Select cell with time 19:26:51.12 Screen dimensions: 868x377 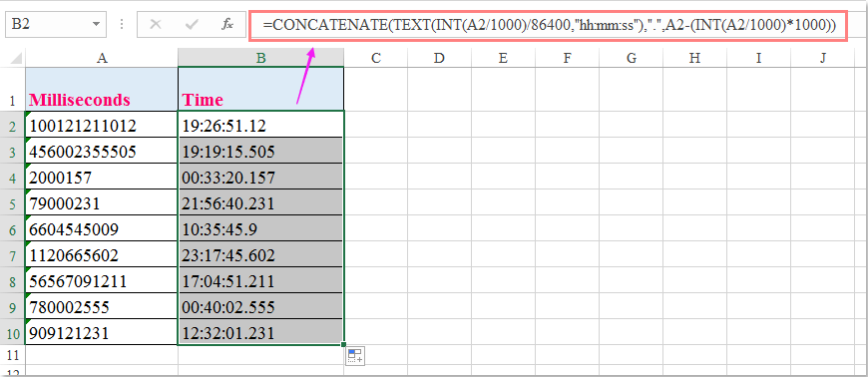coord(260,125)
